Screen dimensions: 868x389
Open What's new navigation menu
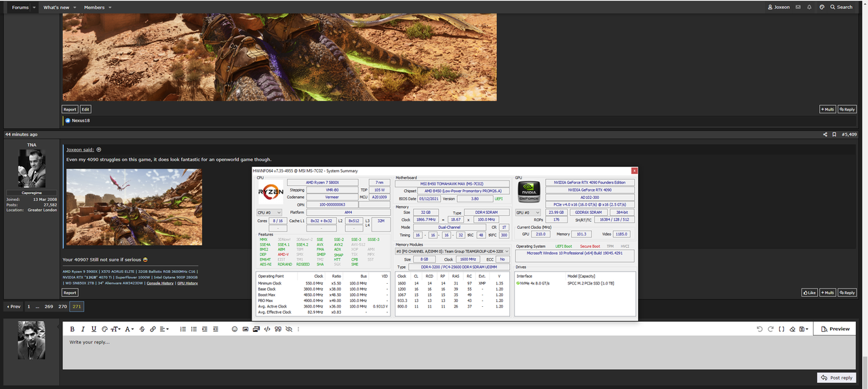(56, 7)
